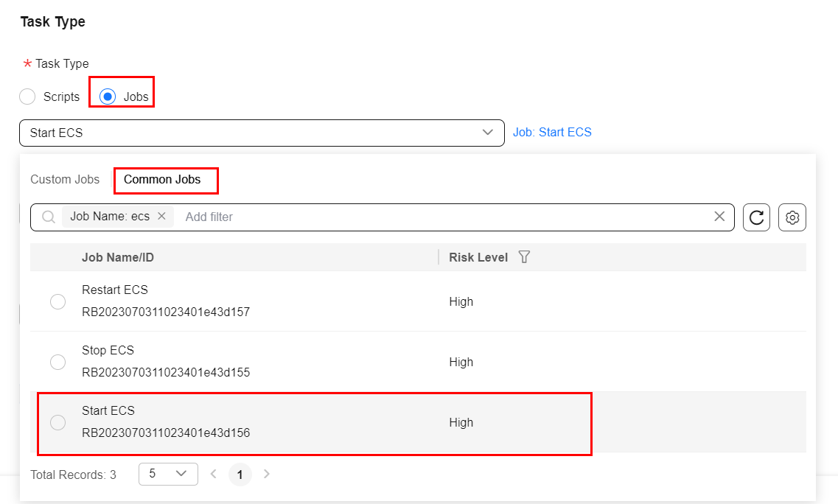The image size is (838, 504).
Task: Click the Risk Level filter funnel icon
Action: [x=524, y=257]
